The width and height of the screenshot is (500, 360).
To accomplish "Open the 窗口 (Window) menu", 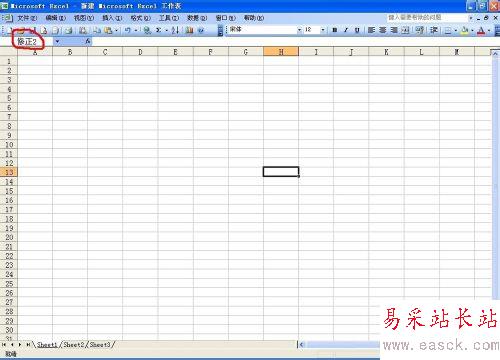I will coord(226,18).
